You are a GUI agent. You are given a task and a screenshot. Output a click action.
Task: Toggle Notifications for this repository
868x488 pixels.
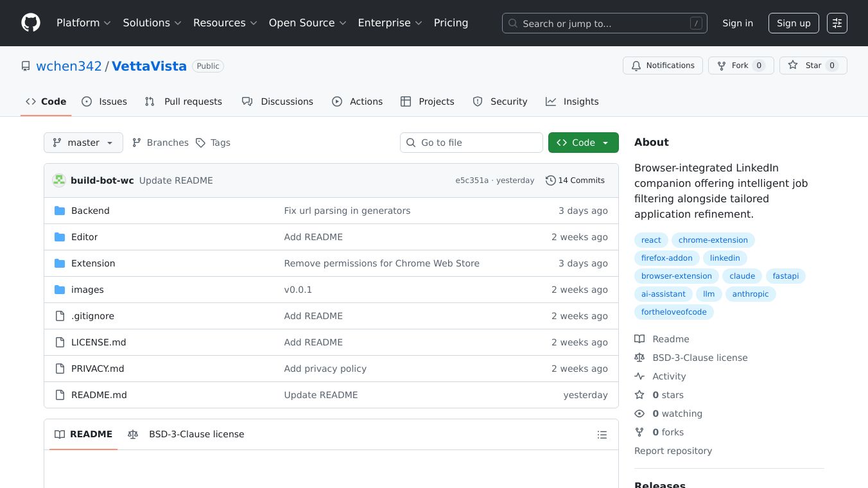pyautogui.click(x=663, y=65)
